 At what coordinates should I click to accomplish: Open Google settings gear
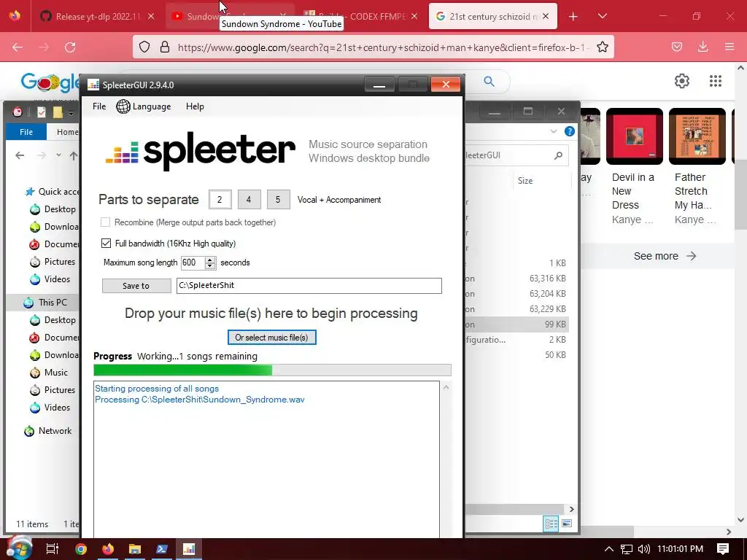pos(682,81)
